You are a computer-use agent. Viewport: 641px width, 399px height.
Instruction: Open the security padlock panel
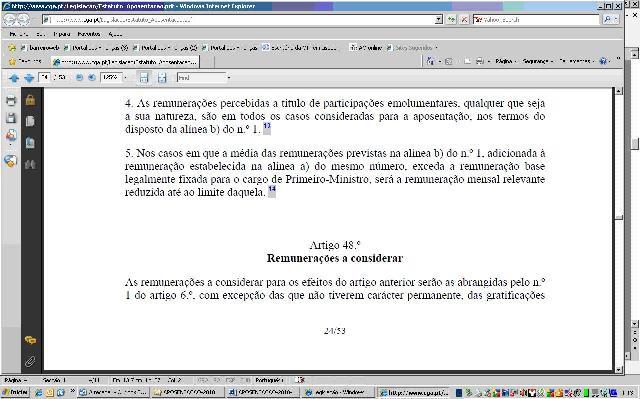[30, 100]
